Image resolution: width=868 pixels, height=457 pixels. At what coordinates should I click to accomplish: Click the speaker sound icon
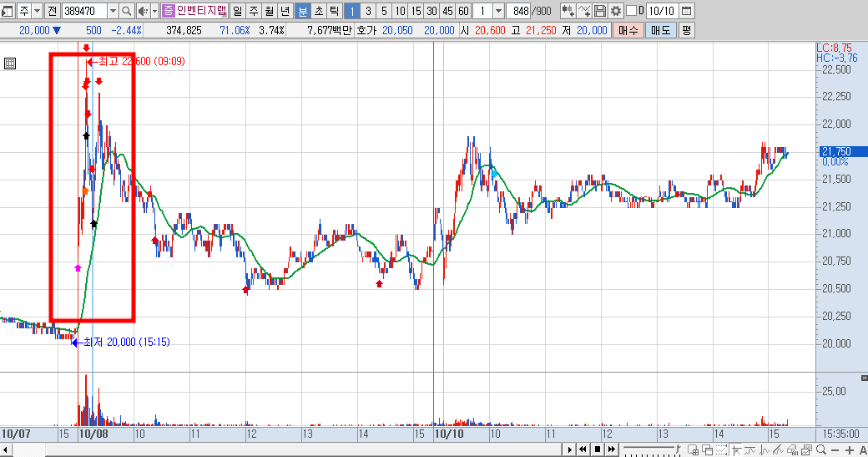(143, 11)
